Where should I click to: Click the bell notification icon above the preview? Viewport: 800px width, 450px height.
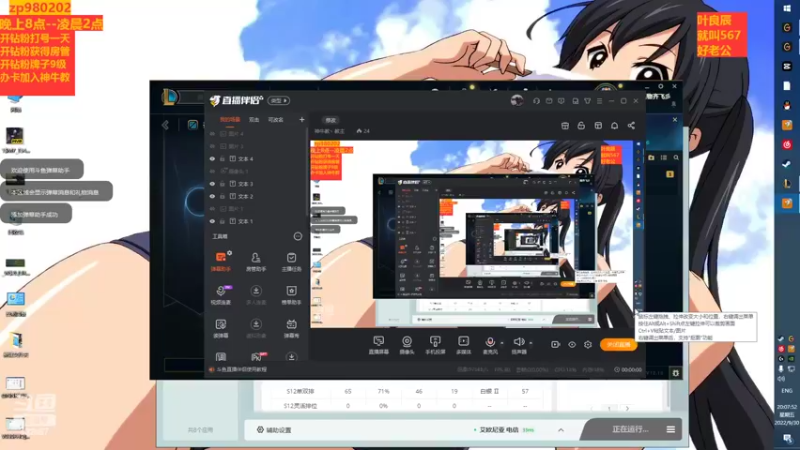pos(614,126)
